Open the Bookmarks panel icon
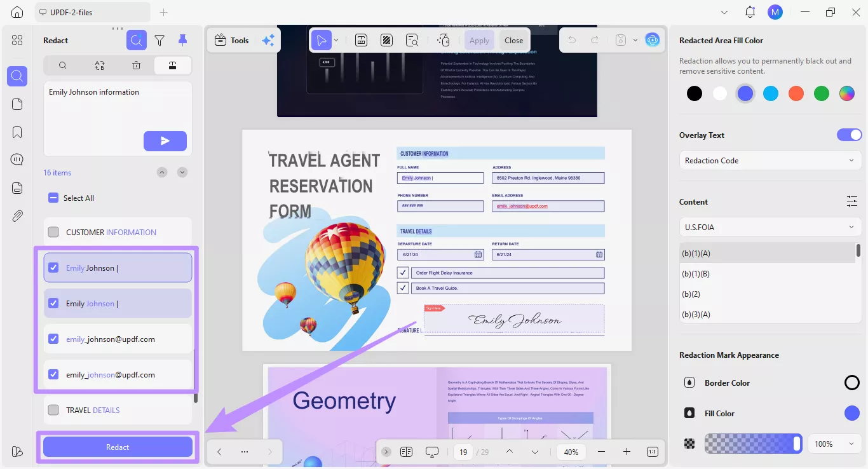 click(17, 132)
